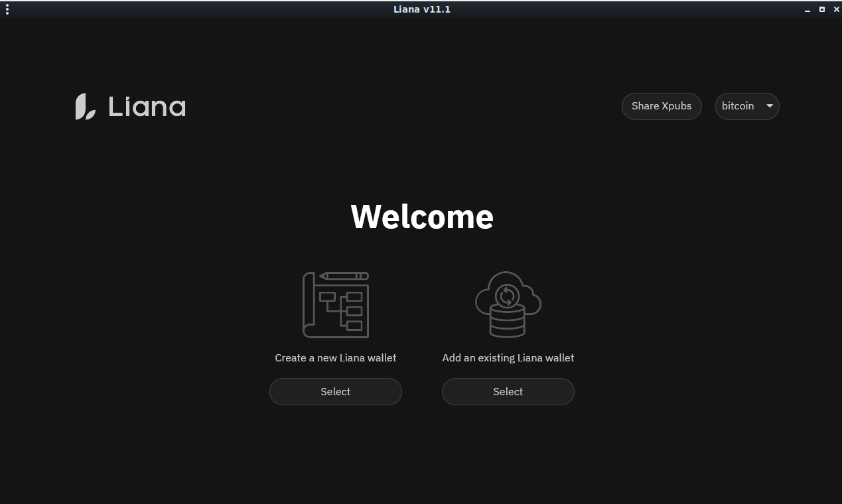842x504 pixels.
Task: Click the blueprint icon for new wallet
Action: pyautogui.click(x=336, y=306)
